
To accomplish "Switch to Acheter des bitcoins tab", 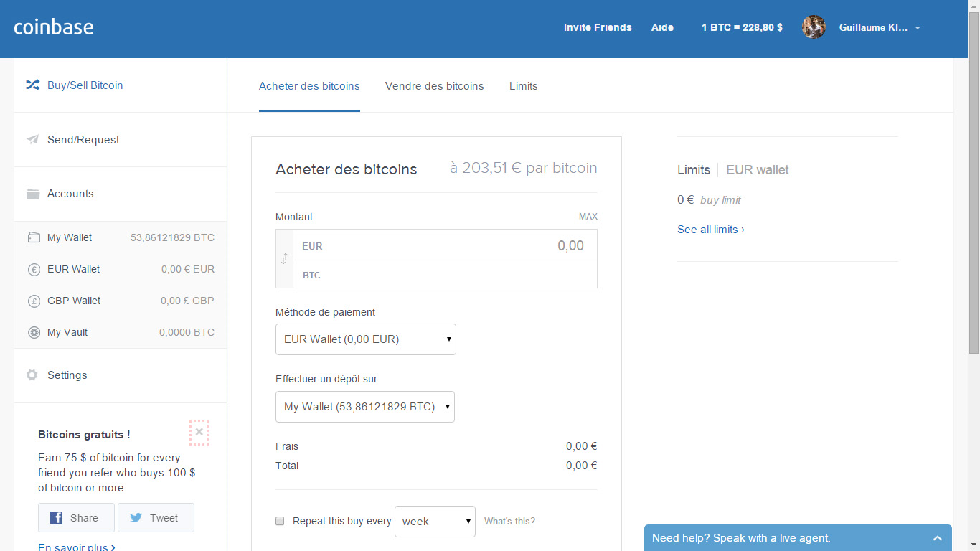I will 309,86.
